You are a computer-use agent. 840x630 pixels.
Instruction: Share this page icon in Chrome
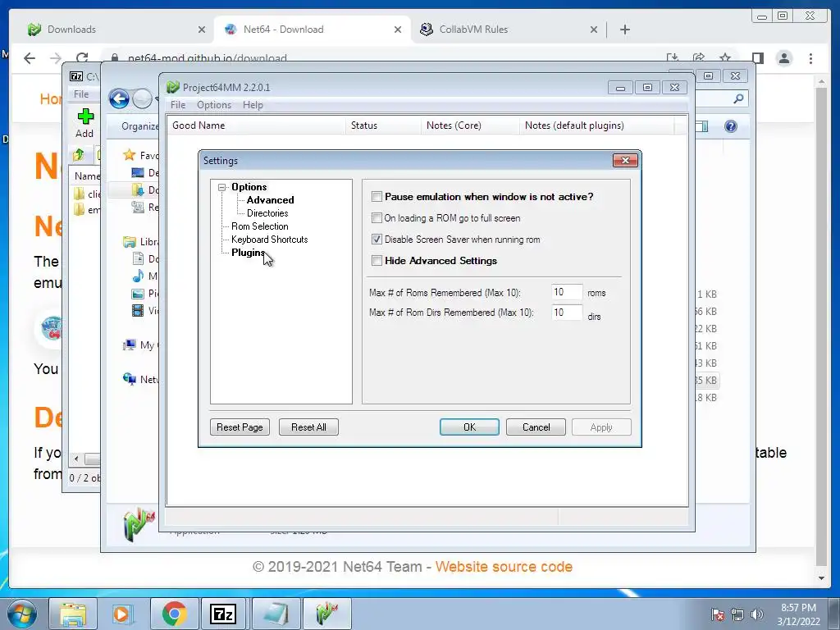(x=699, y=57)
